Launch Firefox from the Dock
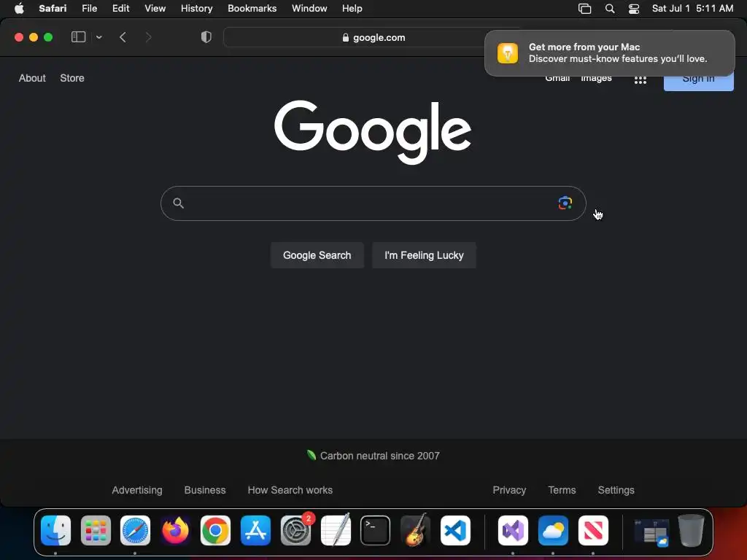 click(175, 530)
